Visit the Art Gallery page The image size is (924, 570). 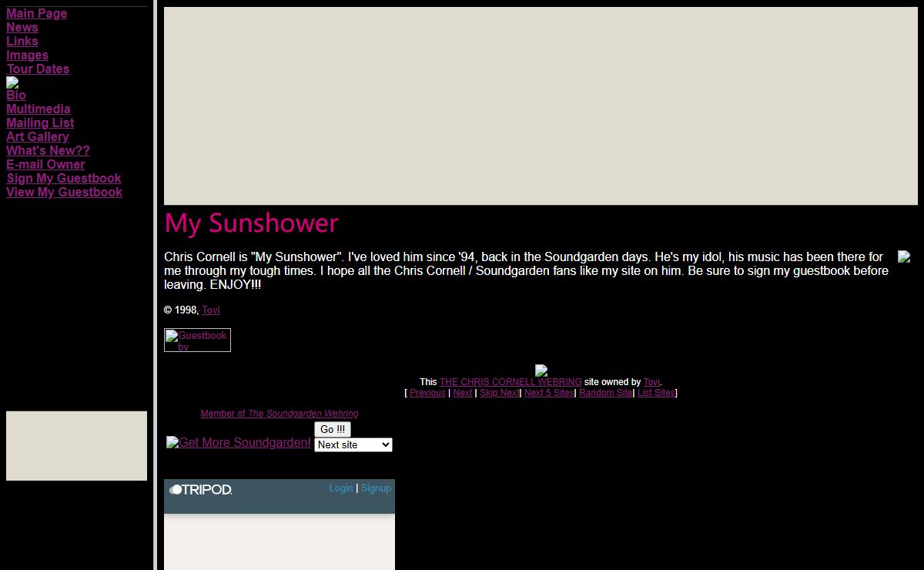(38, 137)
